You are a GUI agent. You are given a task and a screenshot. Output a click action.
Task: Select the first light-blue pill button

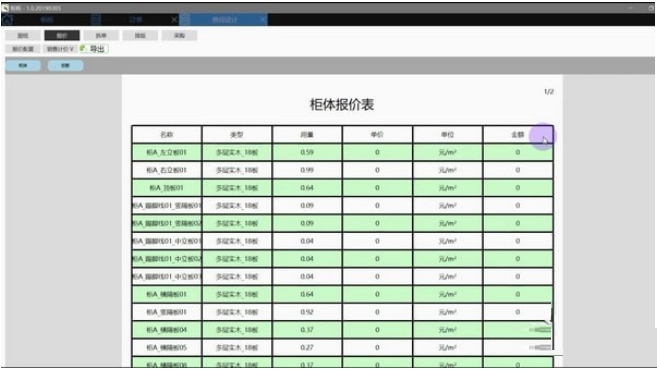pyautogui.click(x=23, y=65)
